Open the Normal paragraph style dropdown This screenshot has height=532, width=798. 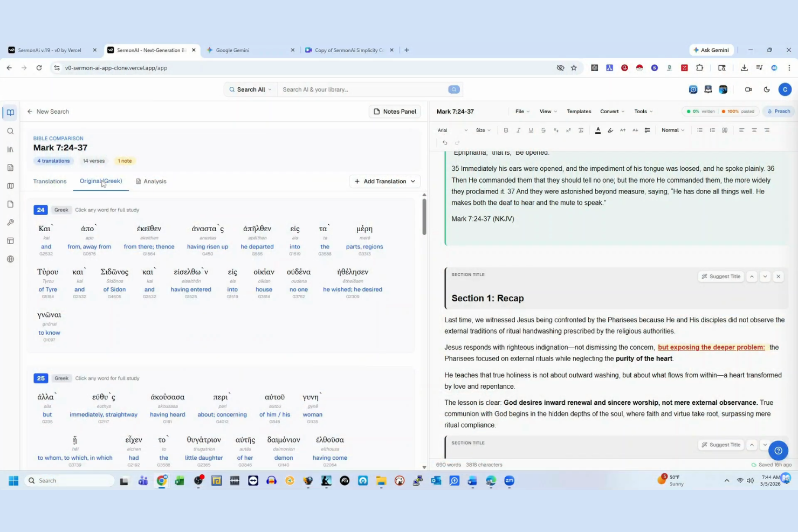[x=672, y=130]
